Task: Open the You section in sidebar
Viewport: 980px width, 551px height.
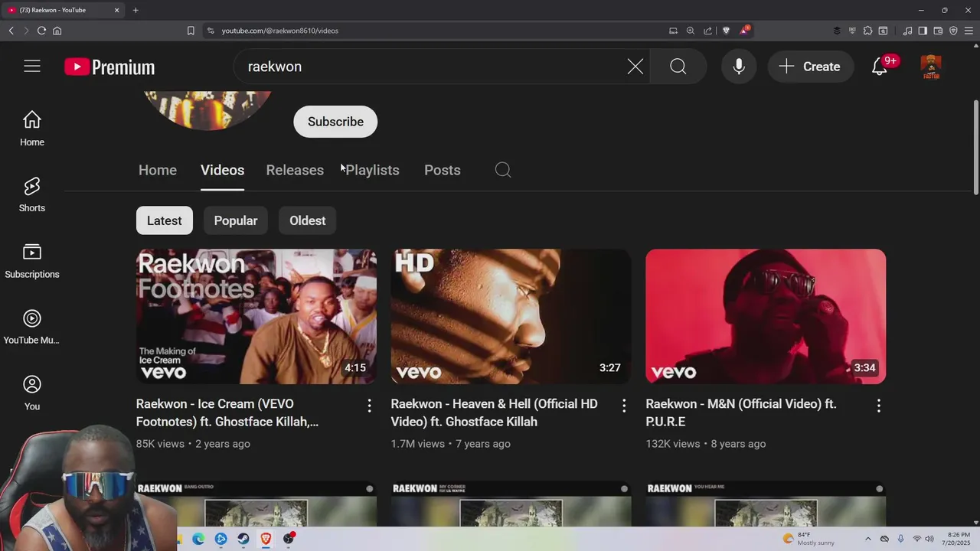Action: tap(32, 393)
